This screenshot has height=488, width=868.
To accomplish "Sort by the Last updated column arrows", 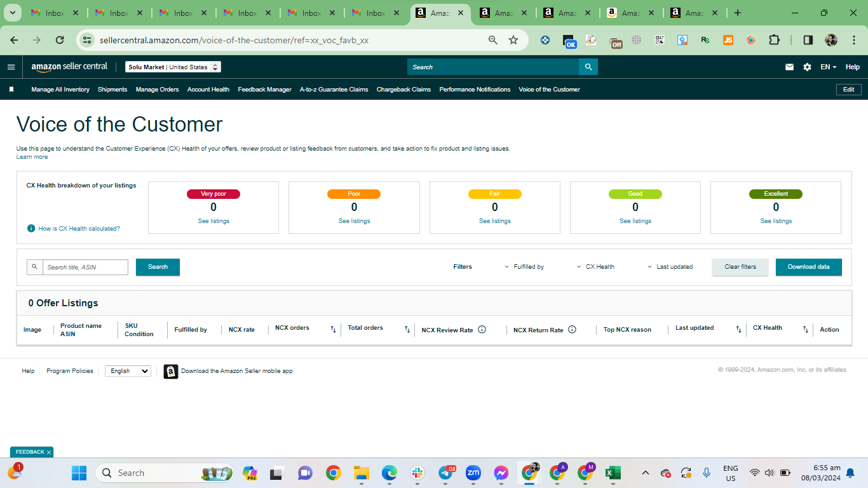I will (x=738, y=329).
